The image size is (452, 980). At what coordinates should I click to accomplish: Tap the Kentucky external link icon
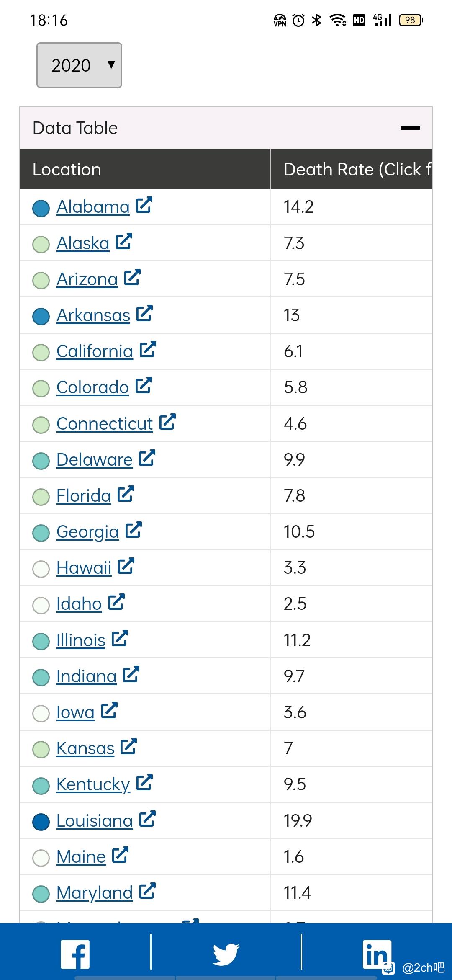145,782
